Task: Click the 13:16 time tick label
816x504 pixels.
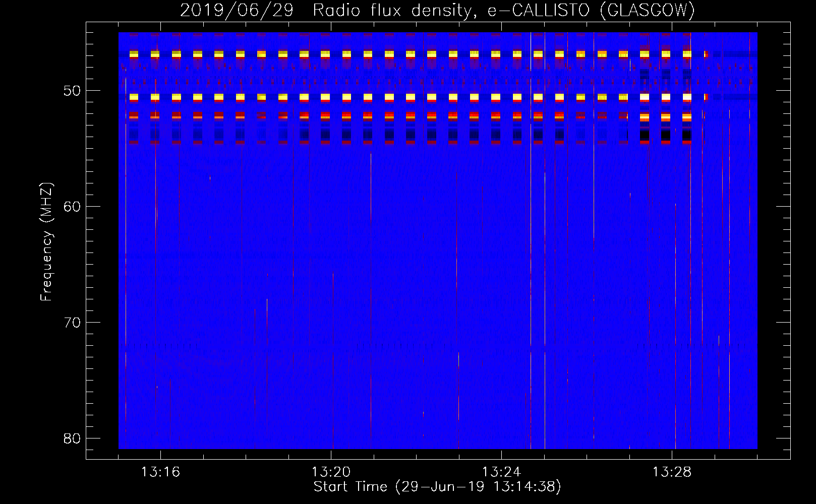Action: click(x=160, y=472)
